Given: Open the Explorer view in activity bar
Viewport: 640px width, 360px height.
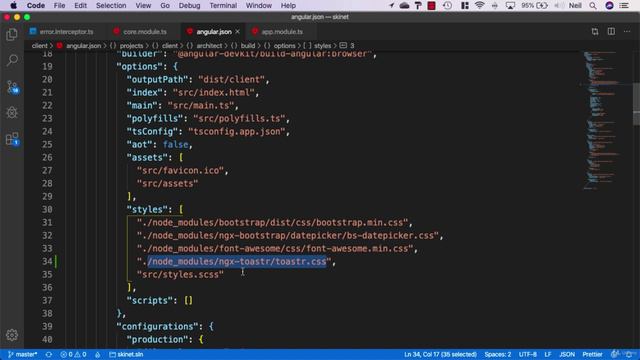Looking at the screenshot, I should pyautogui.click(x=12, y=35).
